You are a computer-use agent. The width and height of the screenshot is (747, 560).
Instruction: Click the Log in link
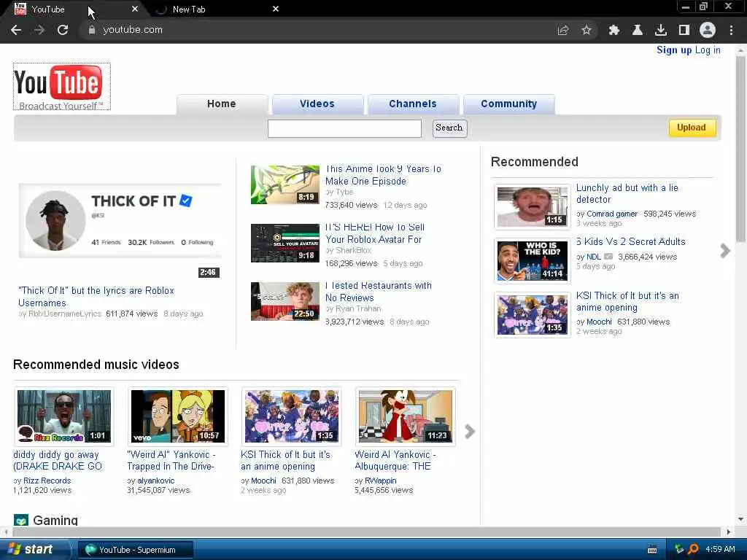click(x=708, y=50)
